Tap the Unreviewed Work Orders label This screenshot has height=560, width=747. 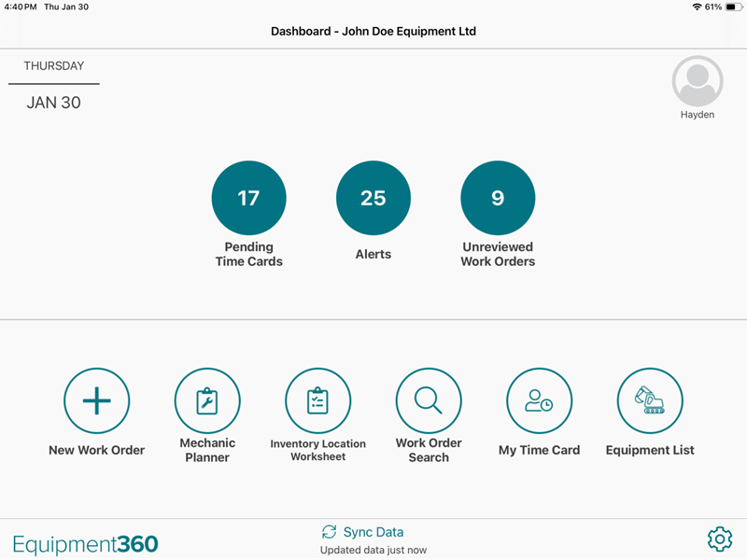click(498, 254)
